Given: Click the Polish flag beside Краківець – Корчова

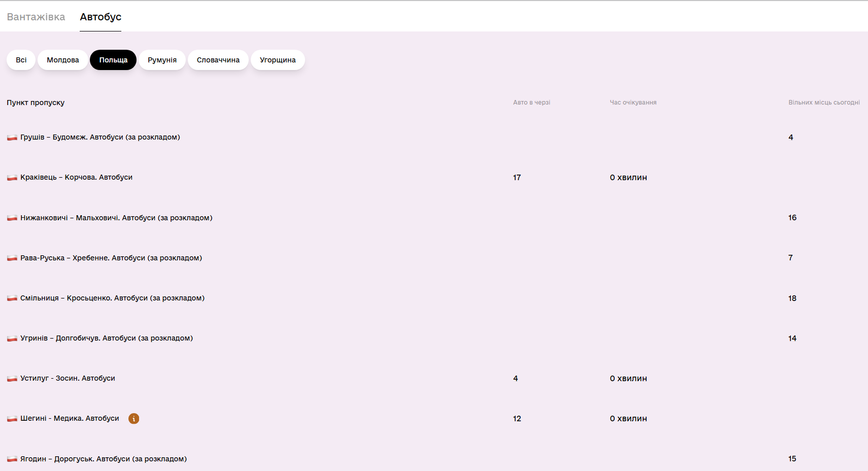Looking at the screenshot, I should [12, 178].
